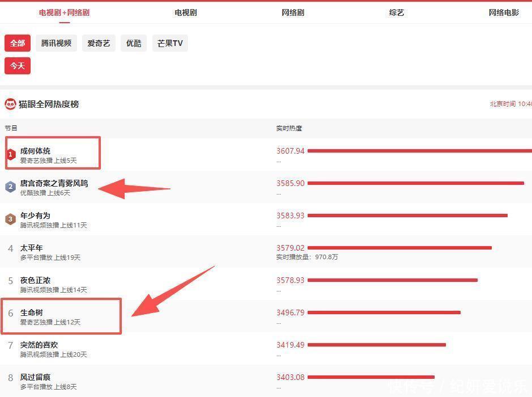532x397 pixels.
Task: Click the 生命树 heat bar
Action: (x=384, y=312)
